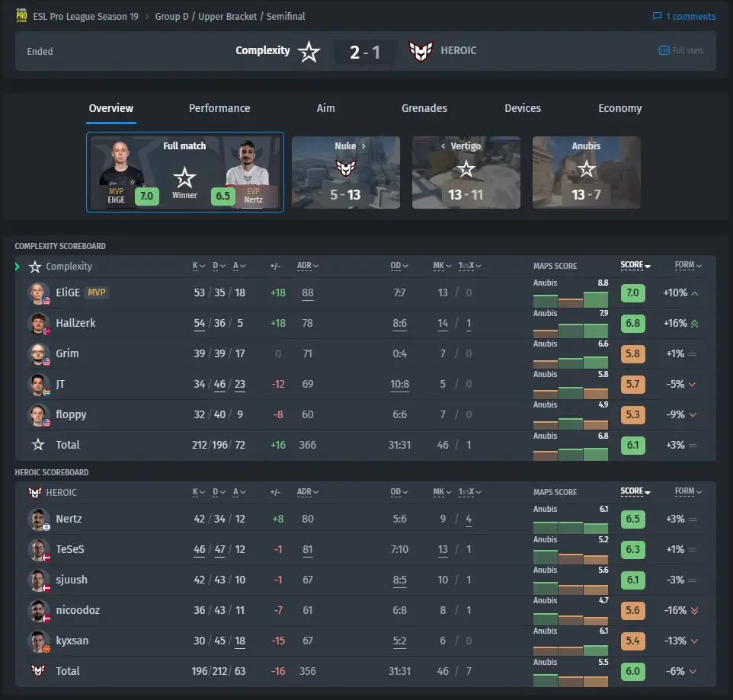Click nicoodoz's -16% form value
The height and width of the screenshot is (700, 733).
pos(676,610)
